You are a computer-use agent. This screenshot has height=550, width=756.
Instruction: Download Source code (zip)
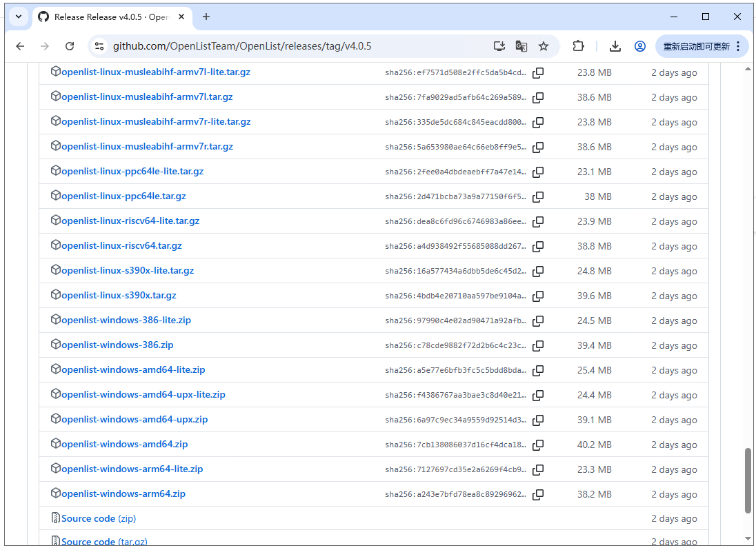pyautogui.click(x=99, y=519)
